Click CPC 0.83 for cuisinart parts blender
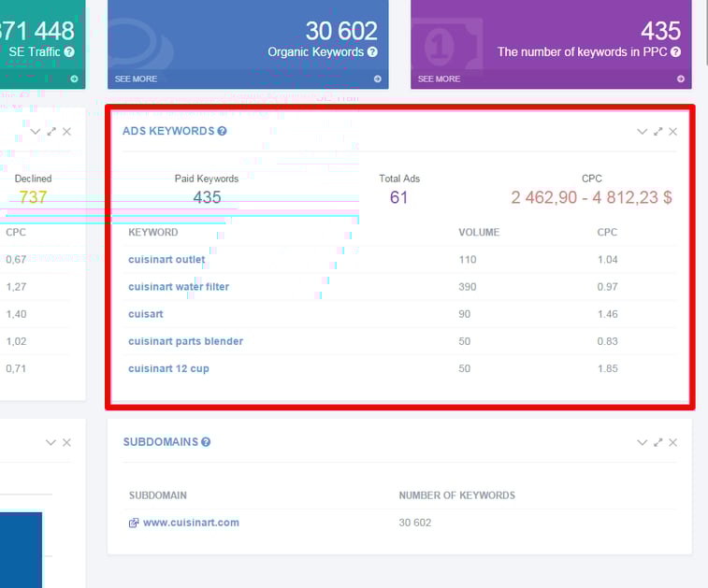Screen dimensions: 708x588 (607, 341)
